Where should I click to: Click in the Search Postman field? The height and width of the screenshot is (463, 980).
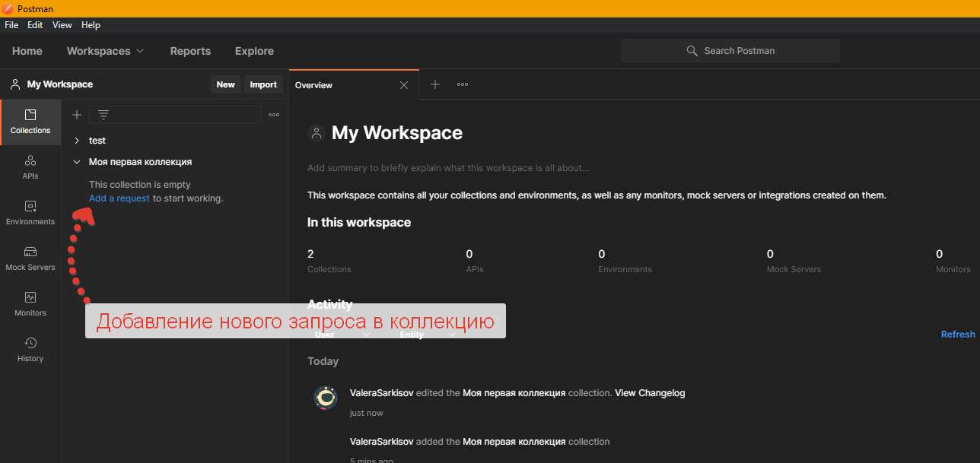(730, 51)
